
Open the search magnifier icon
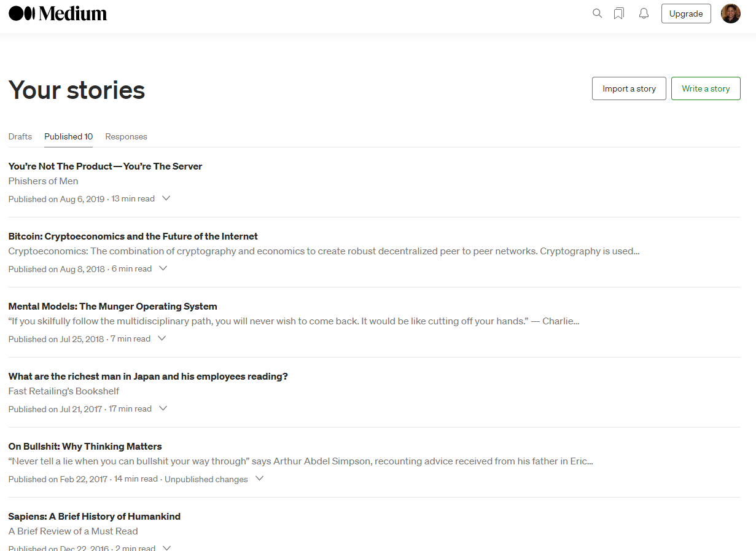[x=597, y=14]
